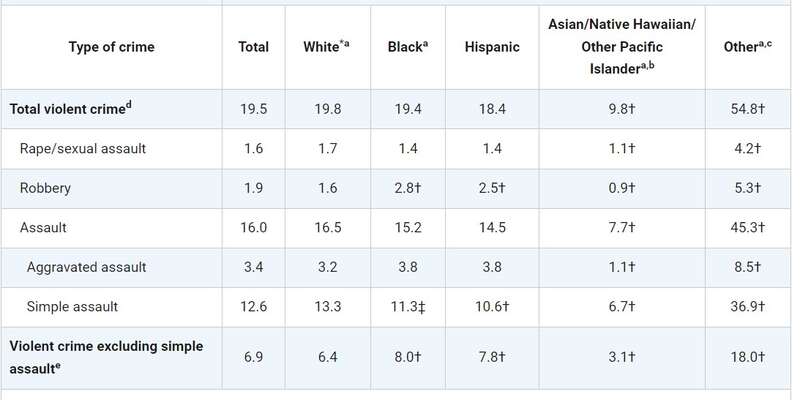The image size is (800, 400).
Task: Select the "Robbery" row label
Action: 47,188
